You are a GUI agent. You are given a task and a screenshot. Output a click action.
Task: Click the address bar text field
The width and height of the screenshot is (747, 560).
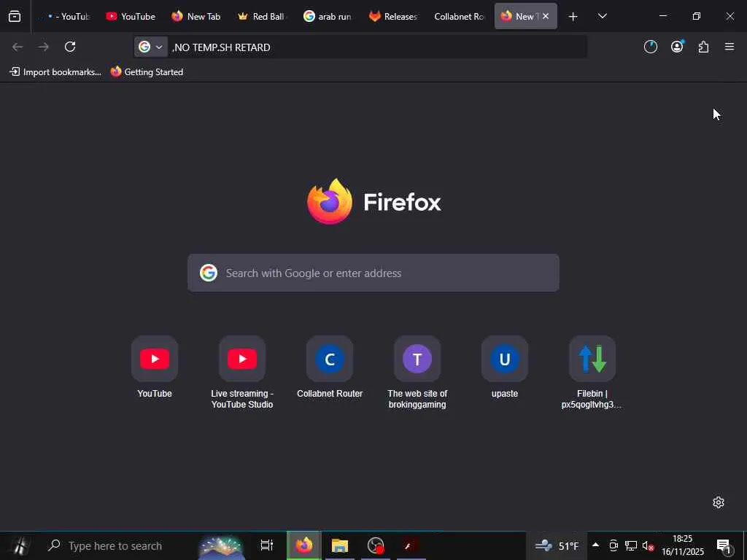[376, 47]
